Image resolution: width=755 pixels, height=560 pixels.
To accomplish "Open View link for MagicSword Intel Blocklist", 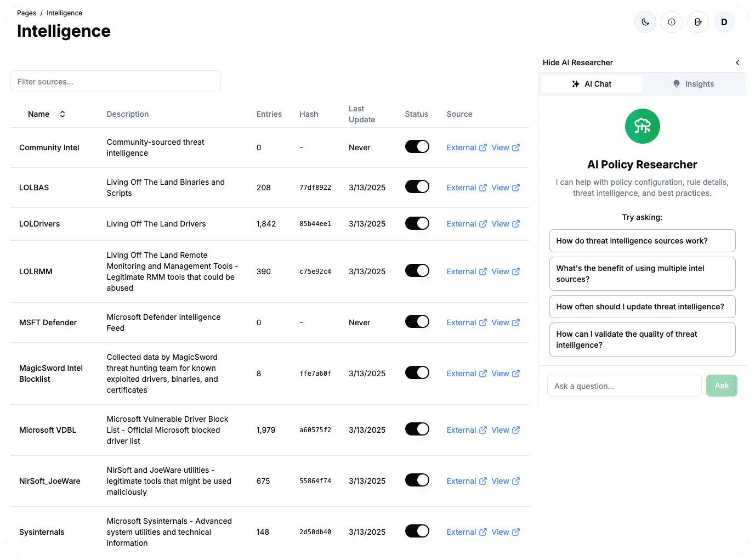I will click(506, 374).
